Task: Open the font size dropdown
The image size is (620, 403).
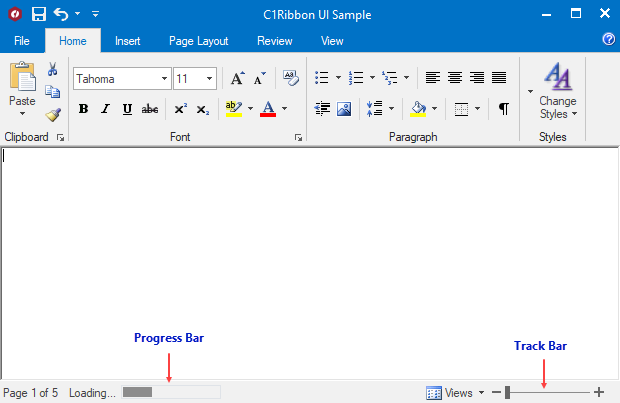Action: pyautogui.click(x=209, y=79)
